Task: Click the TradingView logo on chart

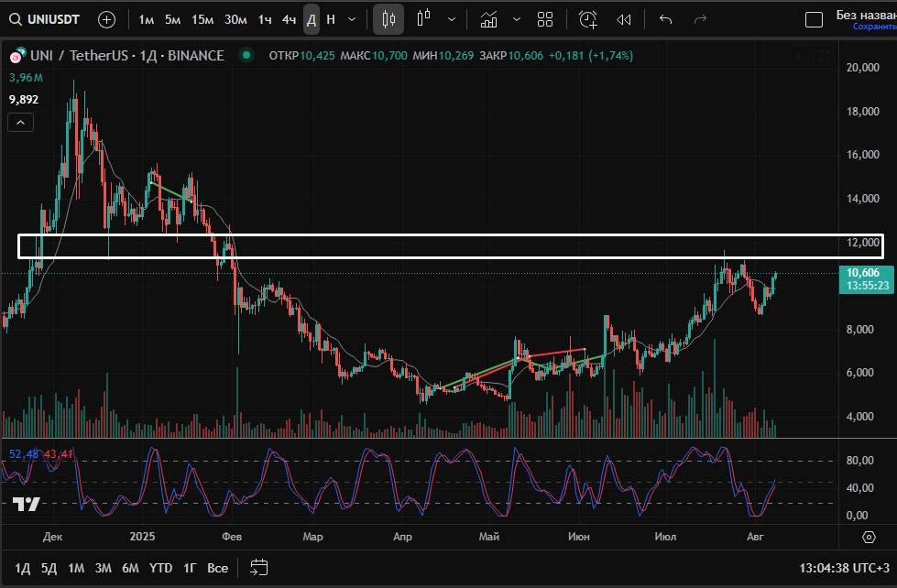Action: click(26, 505)
